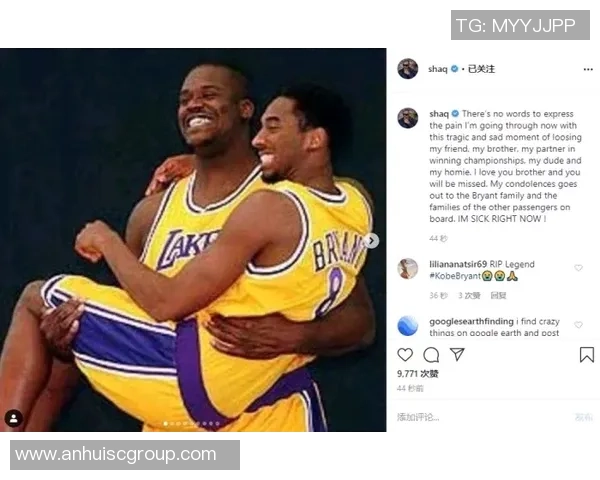Open shaq profile picture in header
This screenshot has width=600, height=480.
pyautogui.click(x=408, y=69)
